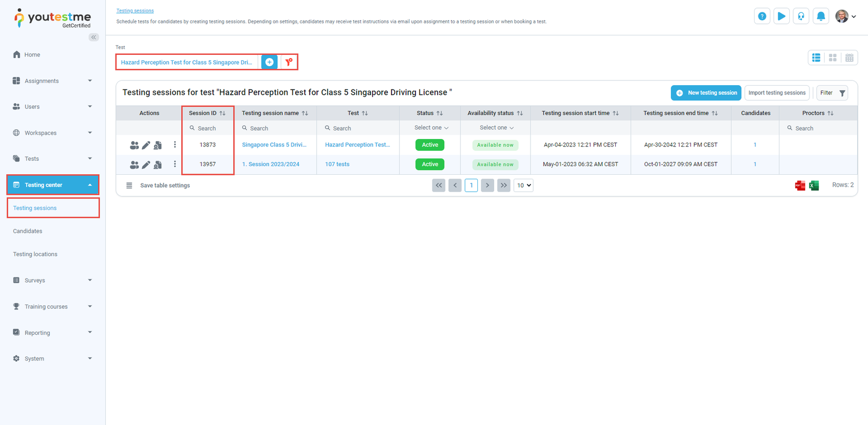Switch to grid view layout
The width and height of the screenshot is (868, 425).
click(x=833, y=58)
